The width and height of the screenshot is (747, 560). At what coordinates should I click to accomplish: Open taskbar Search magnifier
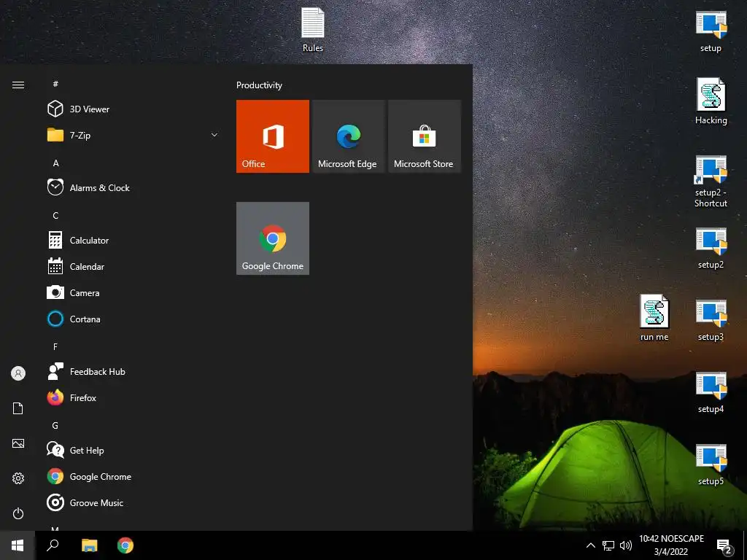pos(53,545)
